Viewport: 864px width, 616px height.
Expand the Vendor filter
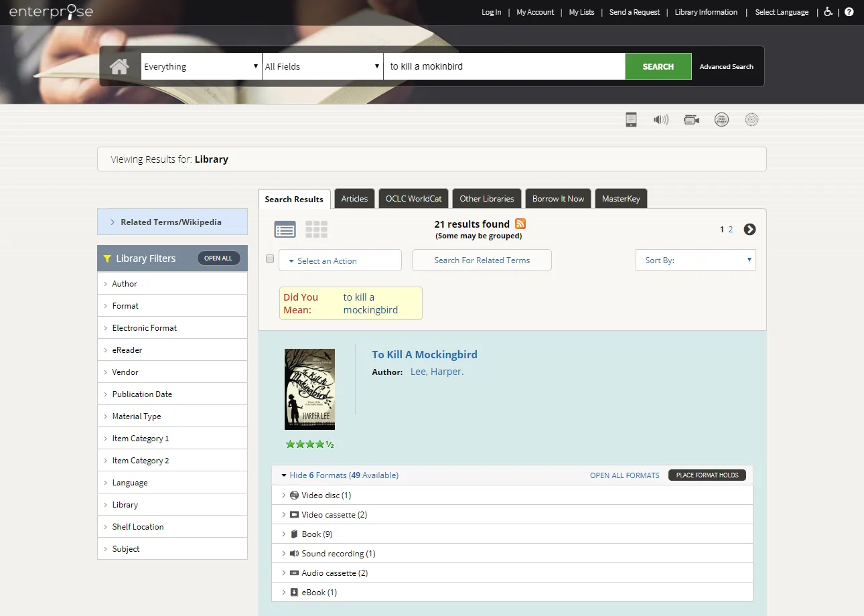[x=172, y=372]
